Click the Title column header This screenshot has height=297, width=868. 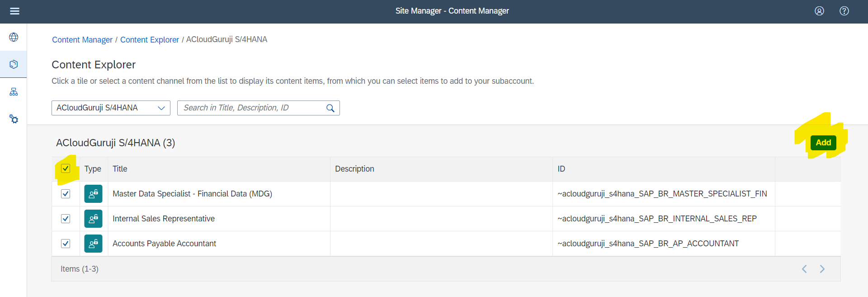tap(120, 169)
